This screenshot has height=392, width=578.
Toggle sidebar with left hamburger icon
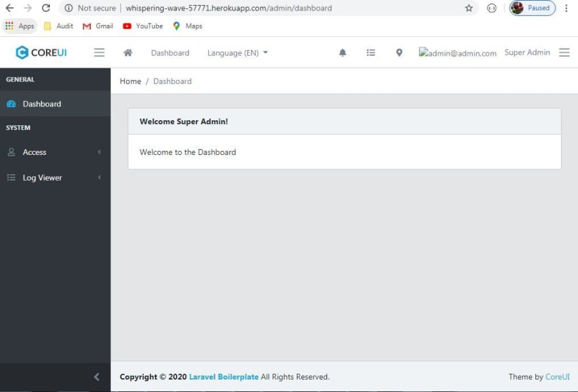pos(99,53)
